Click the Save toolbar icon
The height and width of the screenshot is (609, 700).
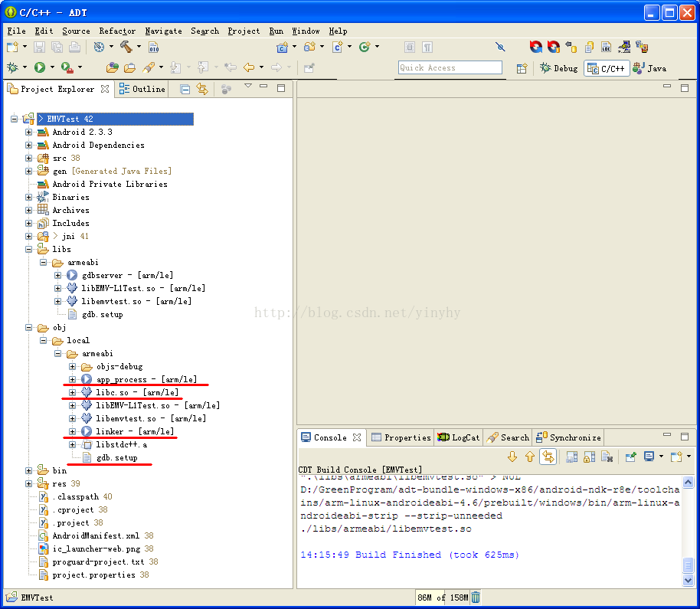39,47
